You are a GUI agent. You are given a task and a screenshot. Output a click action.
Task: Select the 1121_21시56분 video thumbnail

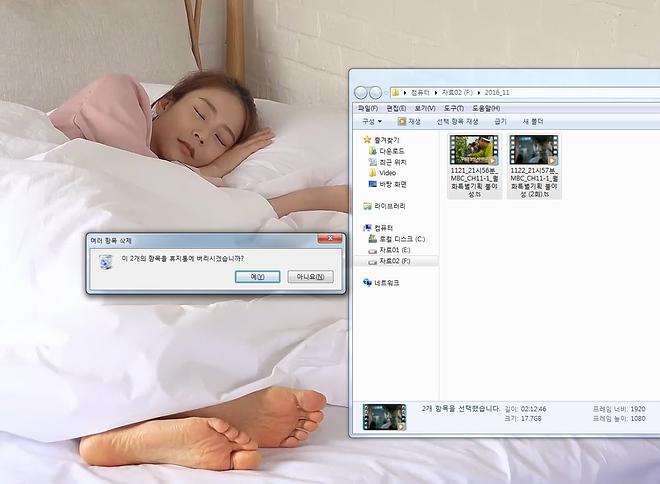(x=474, y=150)
